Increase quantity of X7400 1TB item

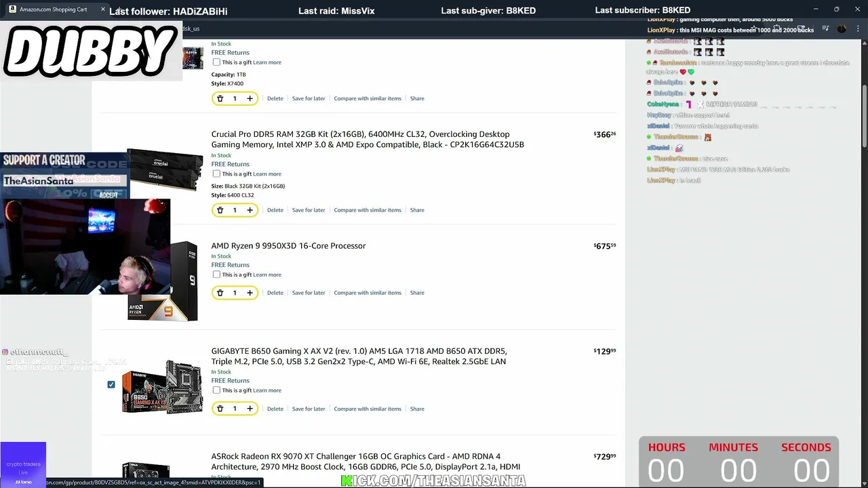[x=250, y=99]
